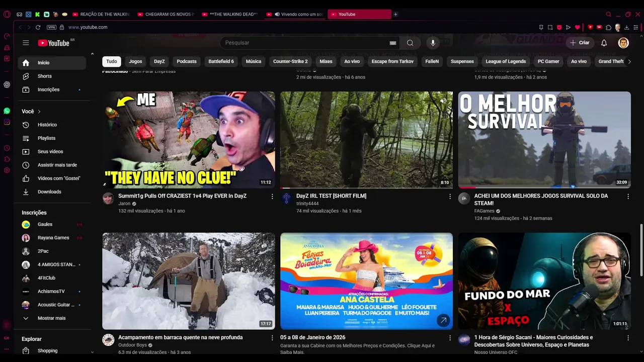644x362 pixels.
Task: Expand the Você section chevron
Action: pyautogui.click(x=39, y=112)
